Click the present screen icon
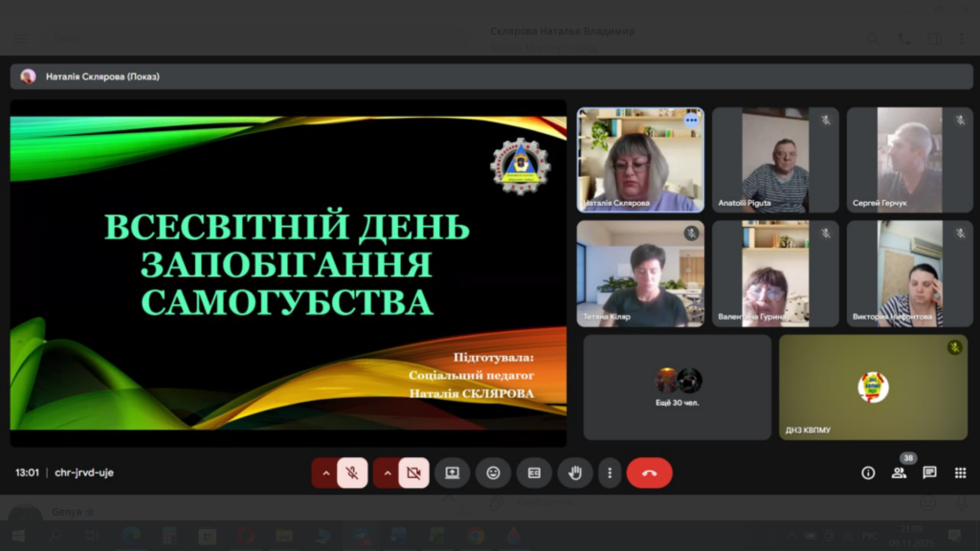980x551 pixels. click(452, 473)
